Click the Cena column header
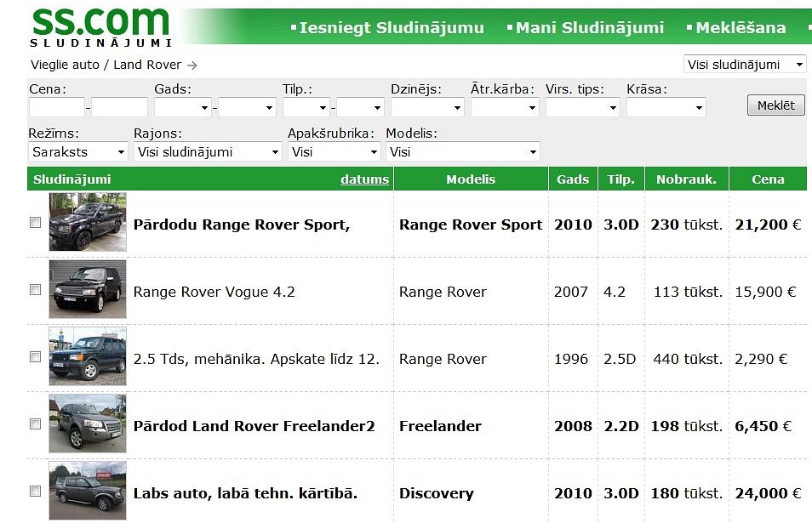The height and width of the screenshot is (523, 812). point(768,179)
